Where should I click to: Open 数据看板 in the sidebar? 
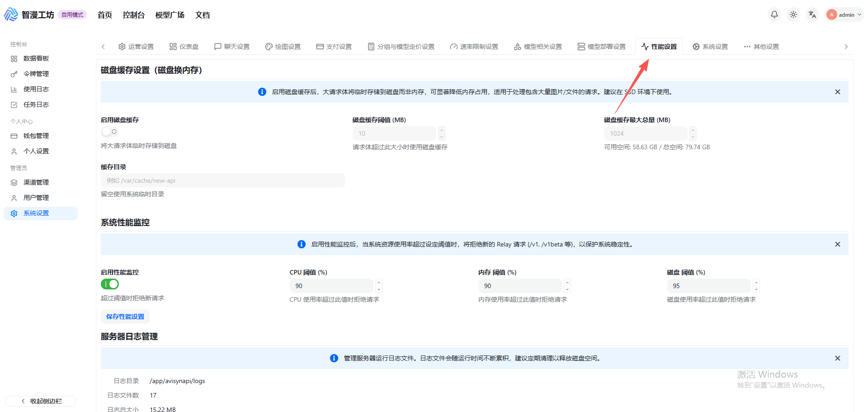click(x=41, y=58)
